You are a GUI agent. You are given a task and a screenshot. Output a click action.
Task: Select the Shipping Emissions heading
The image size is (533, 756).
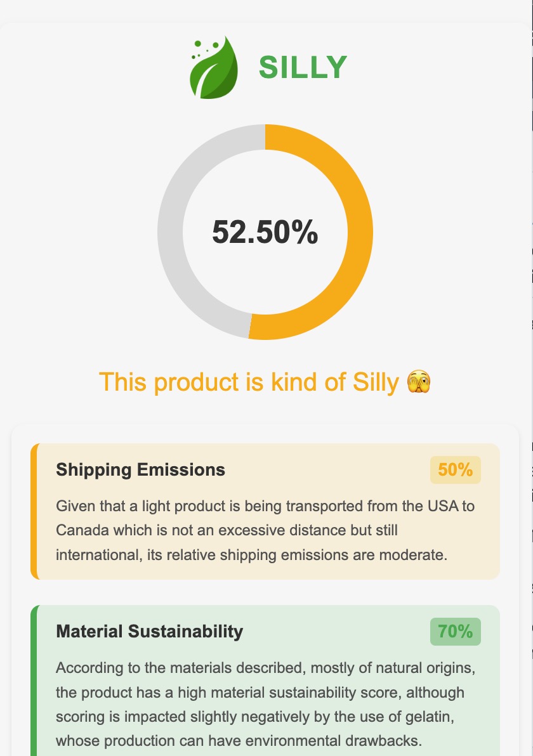click(x=140, y=470)
